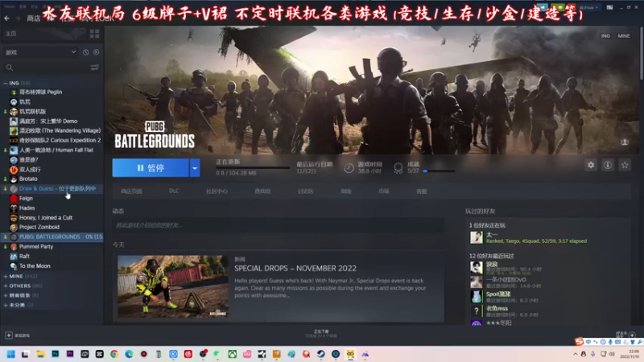Open friend Spoil黑猪 profile

pos(498,294)
